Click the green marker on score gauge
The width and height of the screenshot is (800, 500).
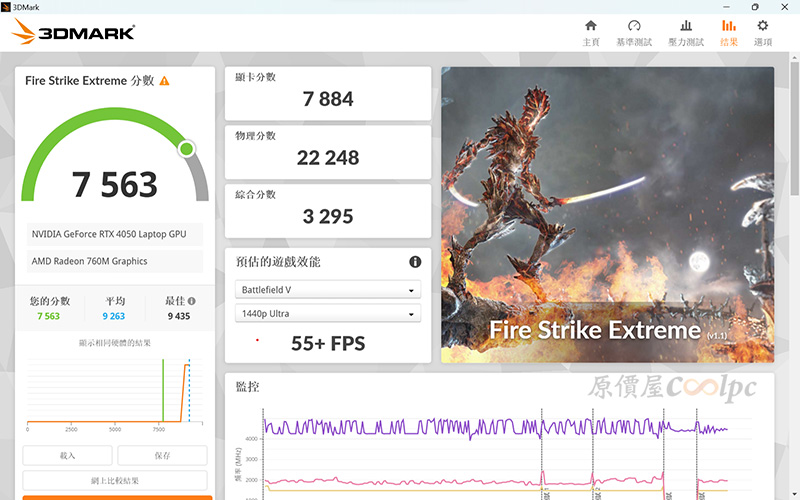pos(187,149)
